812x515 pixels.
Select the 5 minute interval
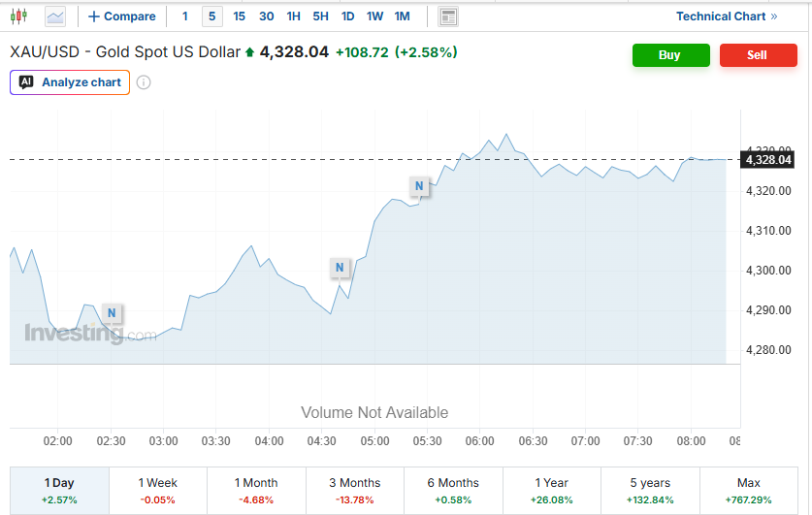pyautogui.click(x=212, y=16)
